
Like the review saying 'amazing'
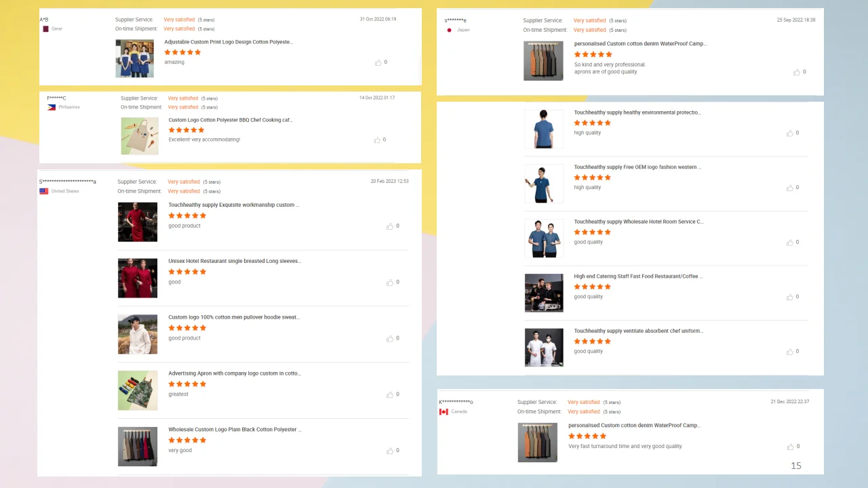(x=378, y=62)
